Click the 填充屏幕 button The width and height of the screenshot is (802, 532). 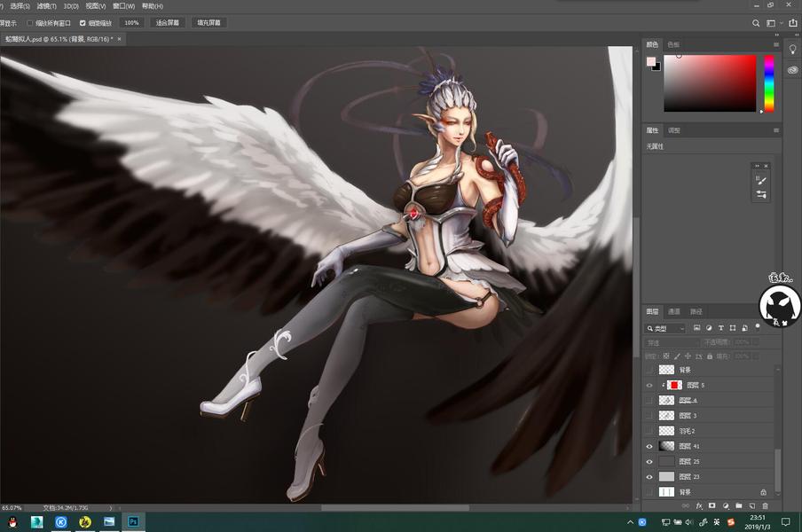click(209, 23)
